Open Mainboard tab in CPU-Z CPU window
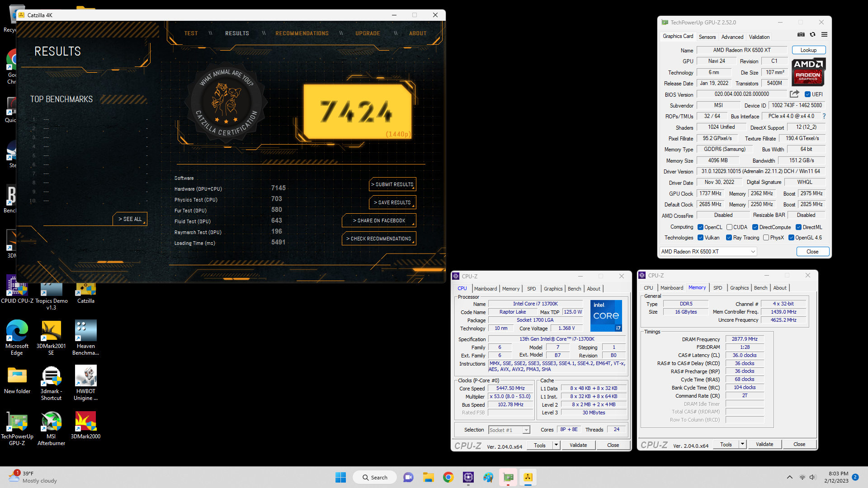 click(486, 289)
